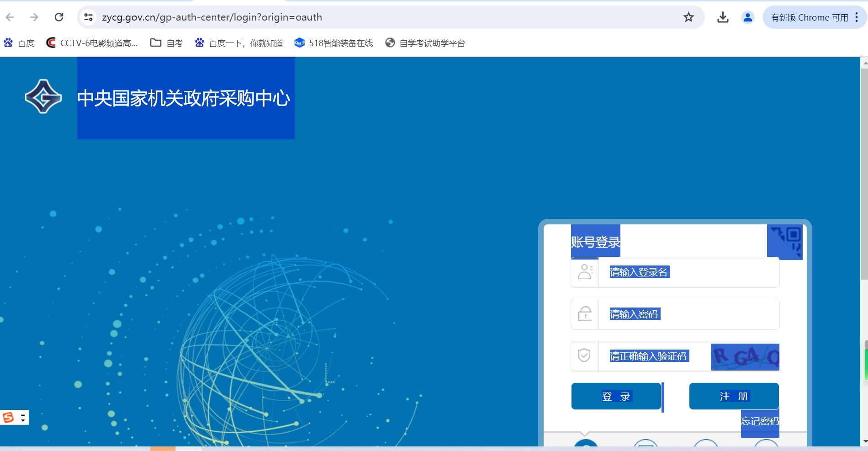Open the 百度一下，你就知道 bookmark
Image resolution: width=868 pixels, height=451 pixels.
(239, 43)
